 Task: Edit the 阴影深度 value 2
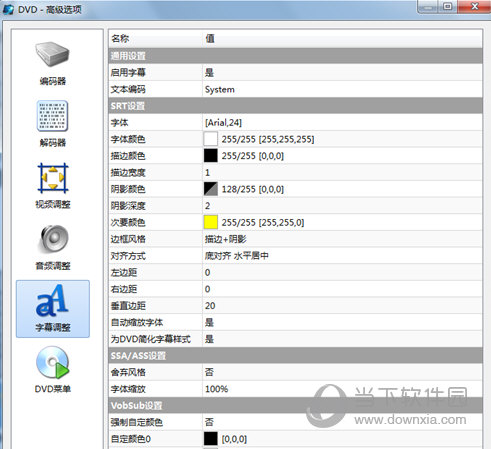[x=207, y=206]
